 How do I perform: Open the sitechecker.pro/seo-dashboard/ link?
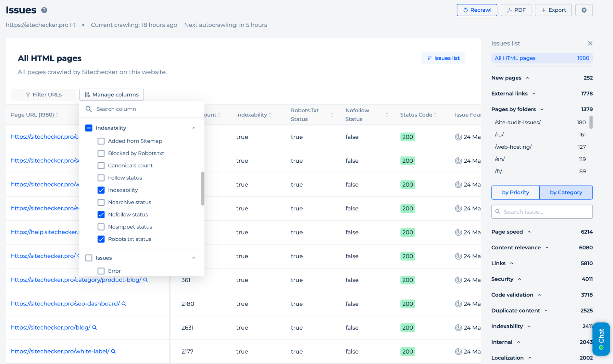pos(65,304)
